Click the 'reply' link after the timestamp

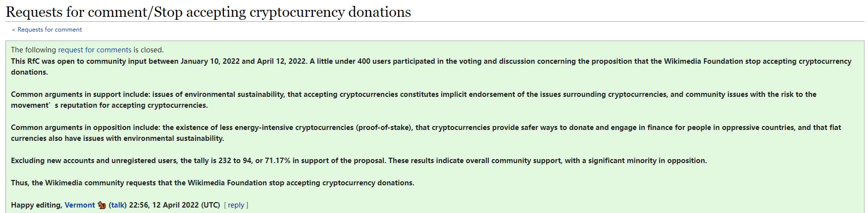pyautogui.click(x=236, y=205)
